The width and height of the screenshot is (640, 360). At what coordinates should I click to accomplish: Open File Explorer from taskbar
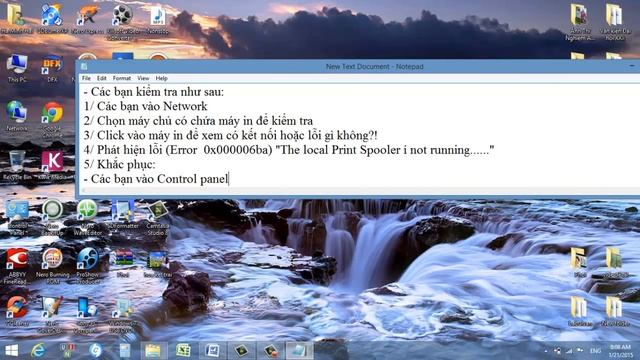click(x=153, y=351)
